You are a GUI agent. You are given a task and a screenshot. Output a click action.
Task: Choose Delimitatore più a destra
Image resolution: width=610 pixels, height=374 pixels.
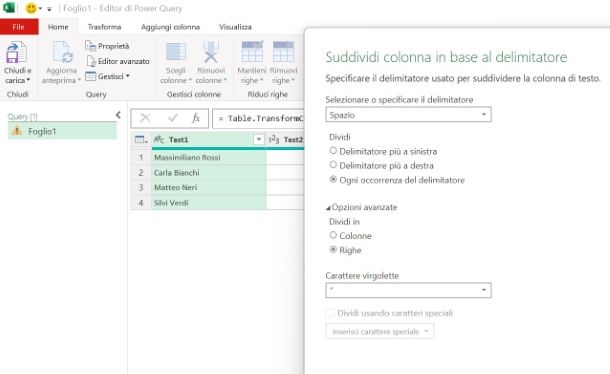click(333, 165)
